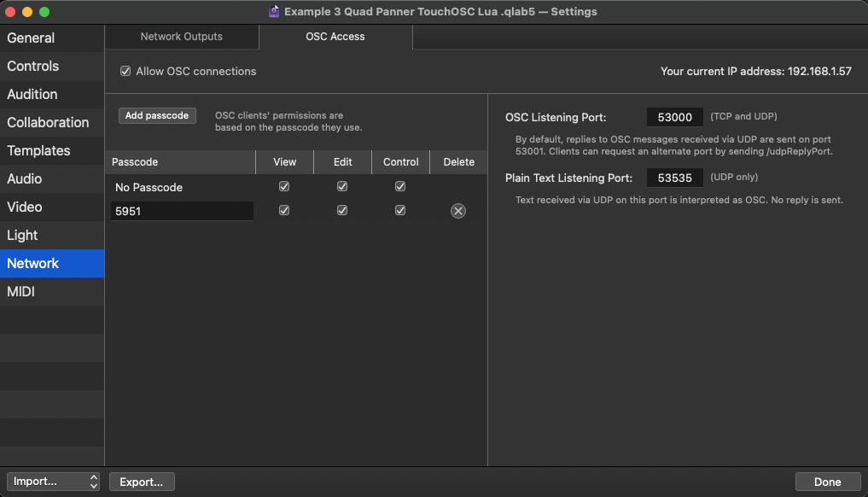Click the document icon in the title bar

click(x=274, y=12)
